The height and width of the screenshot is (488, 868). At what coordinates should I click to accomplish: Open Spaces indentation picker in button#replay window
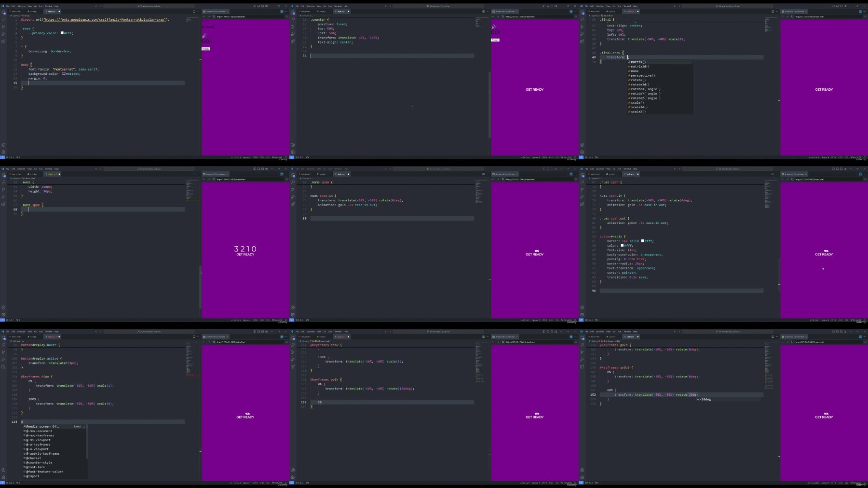click(825, 320)
